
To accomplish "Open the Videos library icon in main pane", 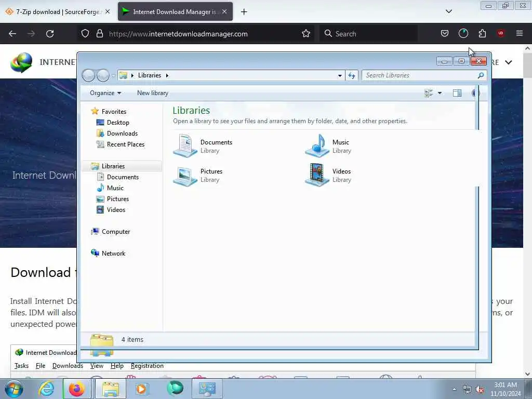I will click(x=317, y=175).
